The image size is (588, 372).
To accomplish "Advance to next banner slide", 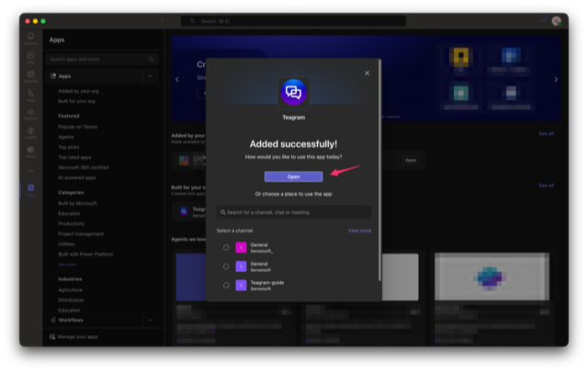I will pyautogui.click(x=556, y=80).
